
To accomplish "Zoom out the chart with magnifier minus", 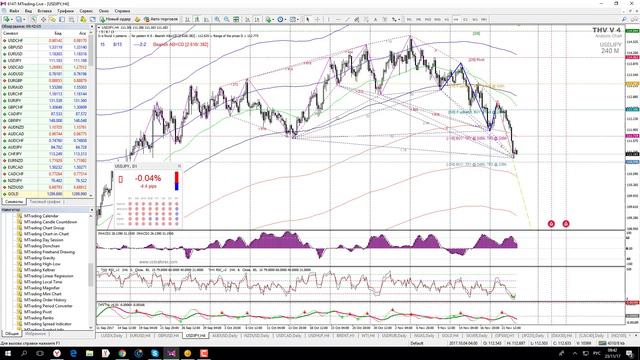I will (227, 19).
